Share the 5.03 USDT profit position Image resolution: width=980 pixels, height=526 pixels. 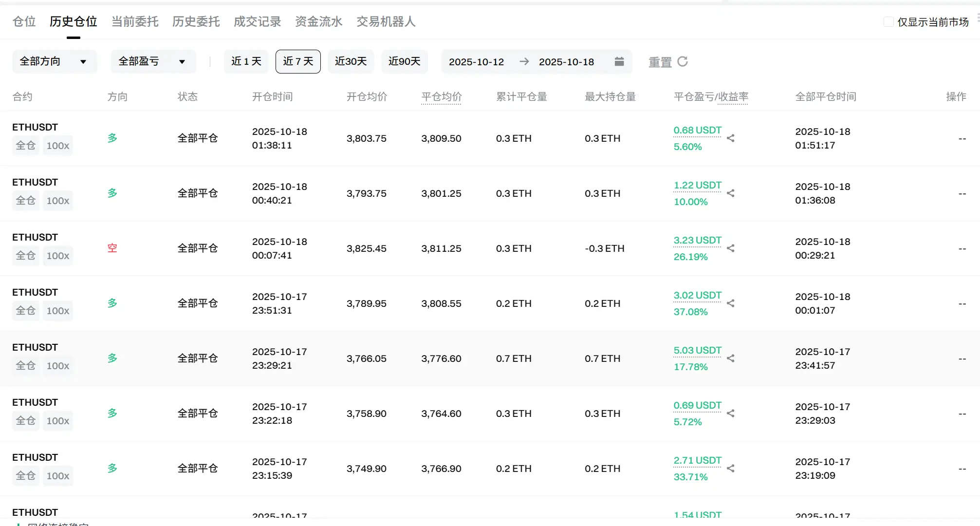730,358
